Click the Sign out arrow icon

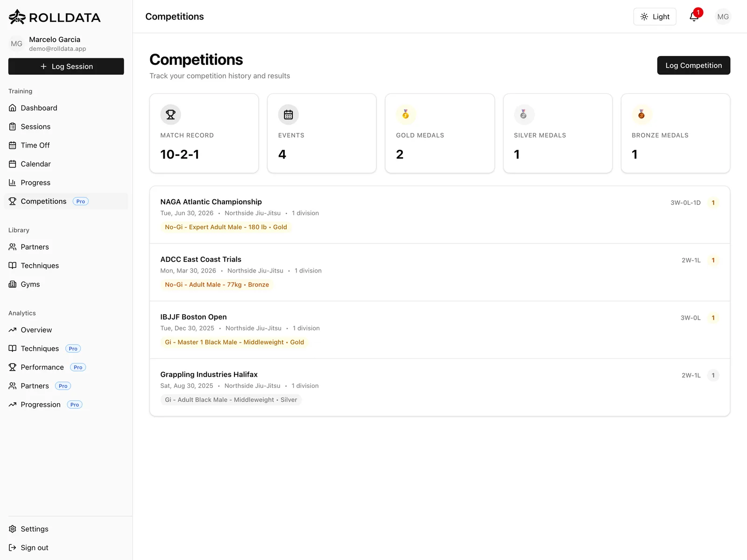click(x=13, y=547)
